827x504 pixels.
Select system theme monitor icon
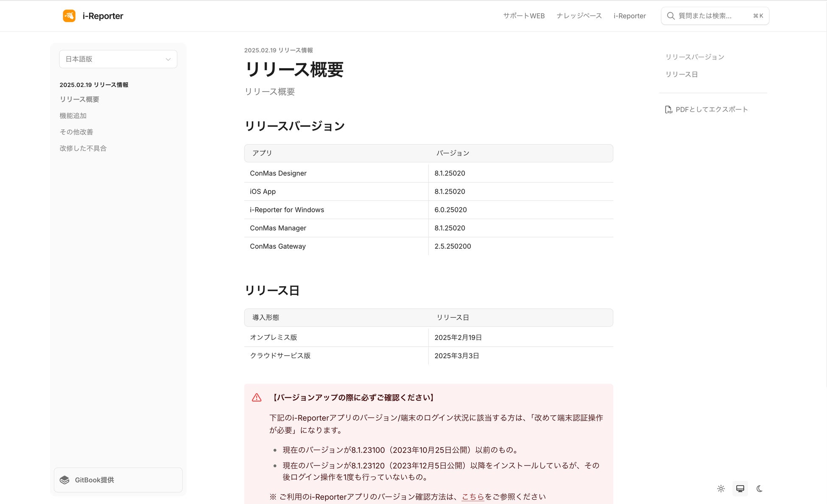(x=740, y=489)
